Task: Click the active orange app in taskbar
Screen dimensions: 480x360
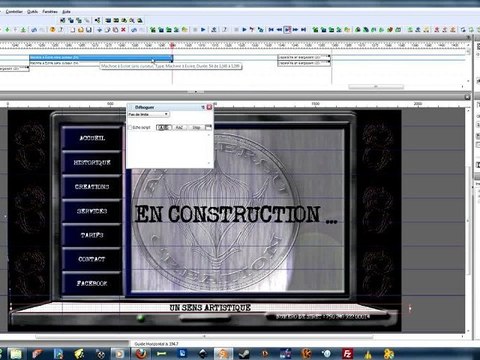Action: 223,353
